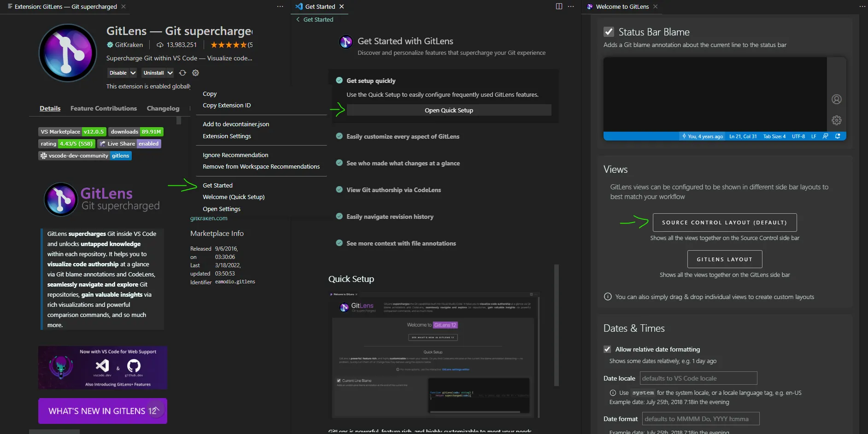Image resolution: width=868 pixels, height=434 pixels.
Task: Choose Remove from Workspace Recommendations
Action: click(x=262, y=167)
